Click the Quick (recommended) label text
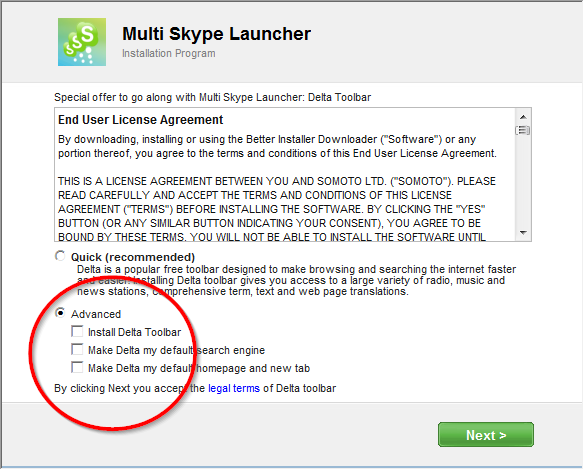 coord(133,257)
